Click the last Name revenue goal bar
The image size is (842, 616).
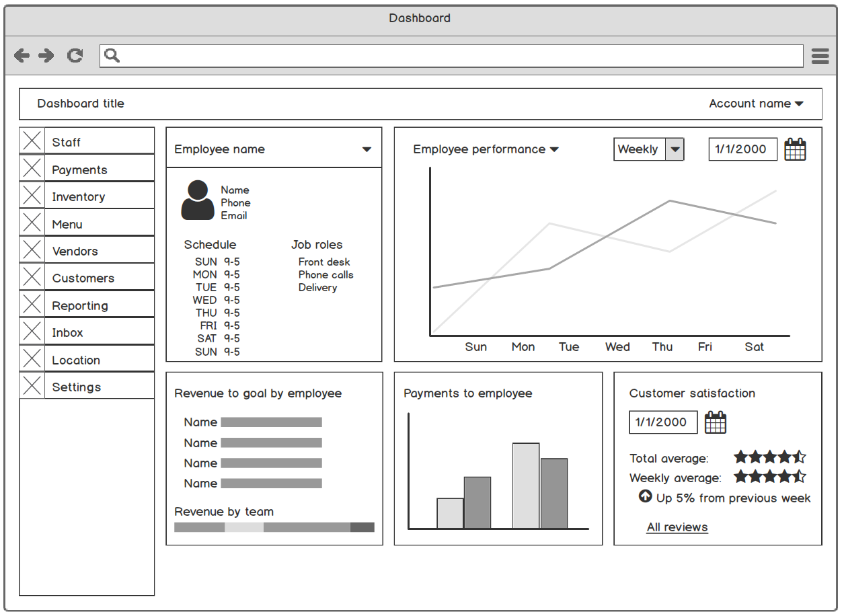pos(271,483)
